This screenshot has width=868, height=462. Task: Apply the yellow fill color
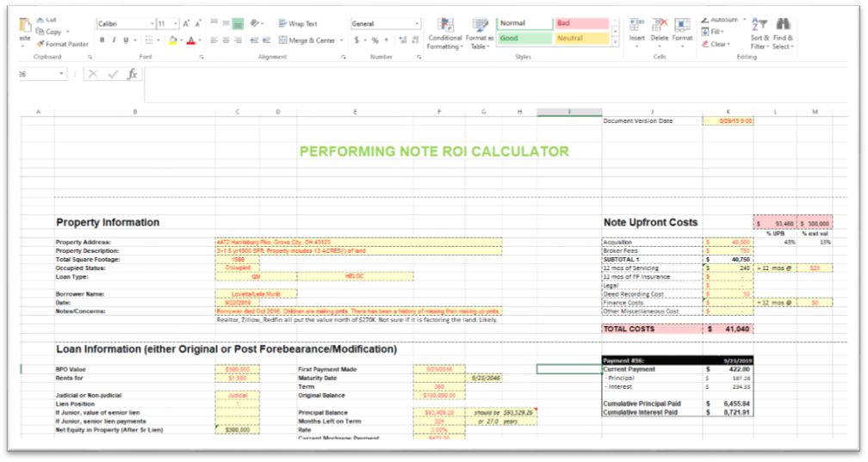tap(173, 40)
